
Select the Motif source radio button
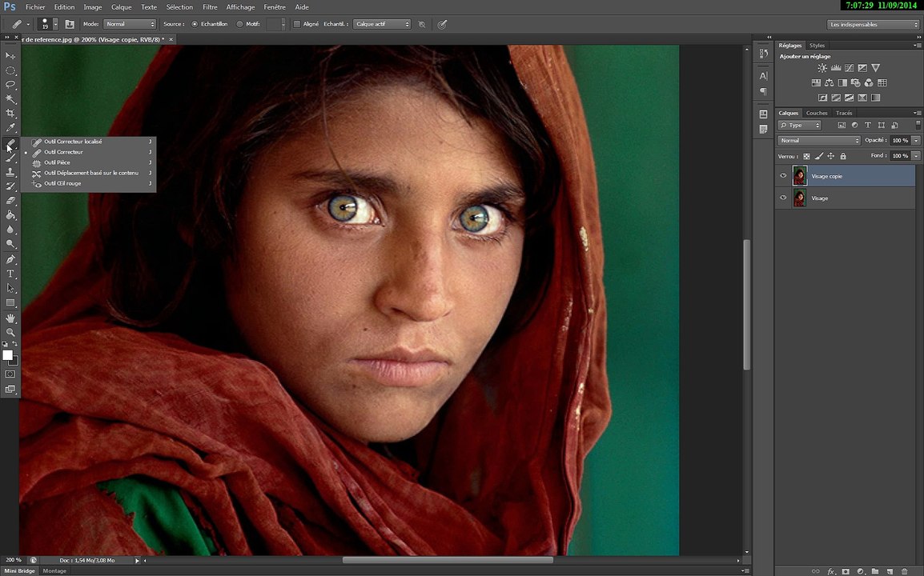(239, 24)
